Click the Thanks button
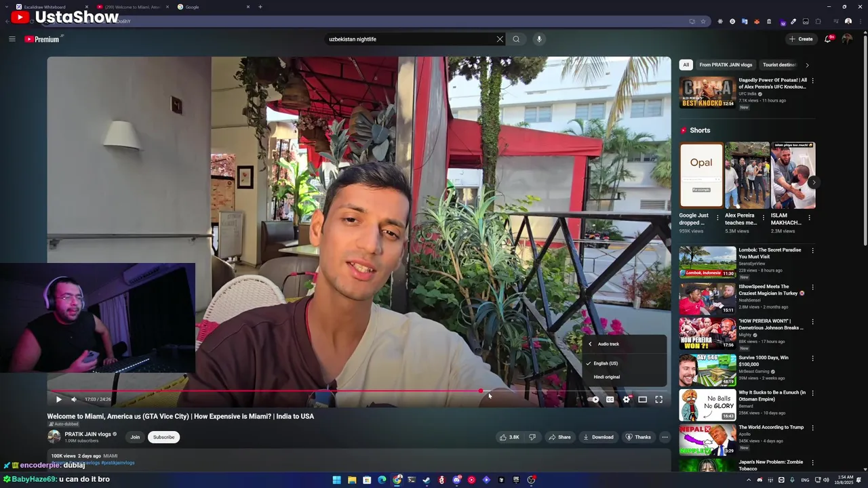 click(638, 437)
